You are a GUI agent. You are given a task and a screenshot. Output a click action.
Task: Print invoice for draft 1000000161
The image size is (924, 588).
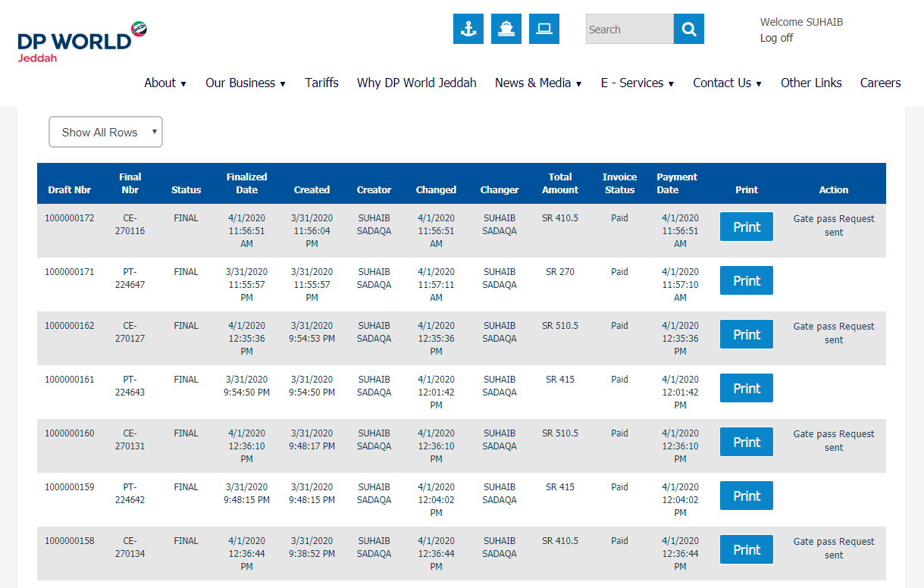746,388
